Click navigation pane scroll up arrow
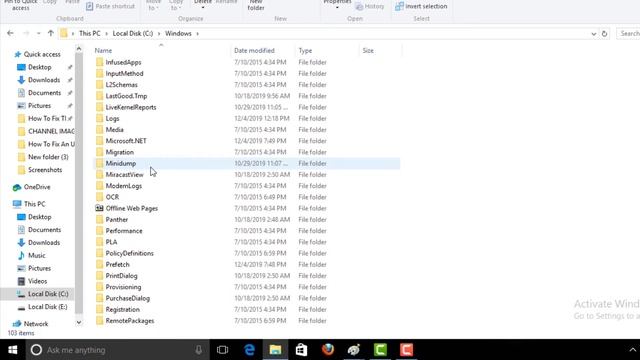Image resolution: width=640 pixels, height=360 pixels. 79,49
